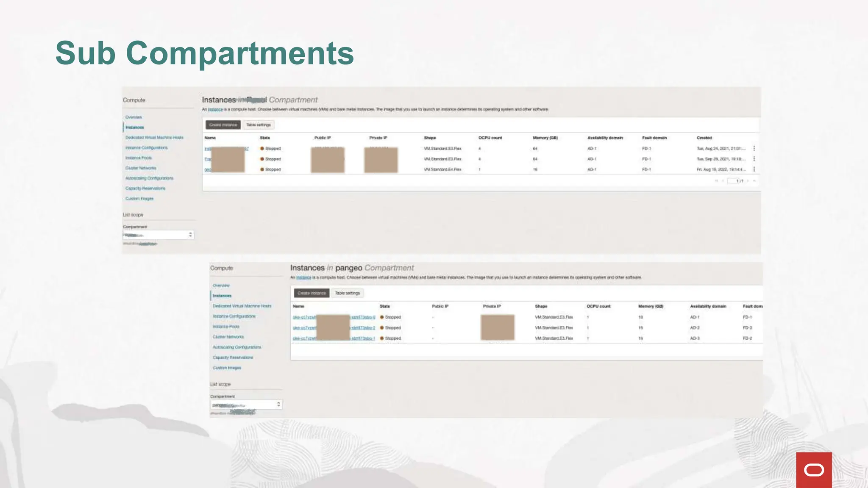Go to last page in upper pagination
868x488 pixels.
[754, 181]
